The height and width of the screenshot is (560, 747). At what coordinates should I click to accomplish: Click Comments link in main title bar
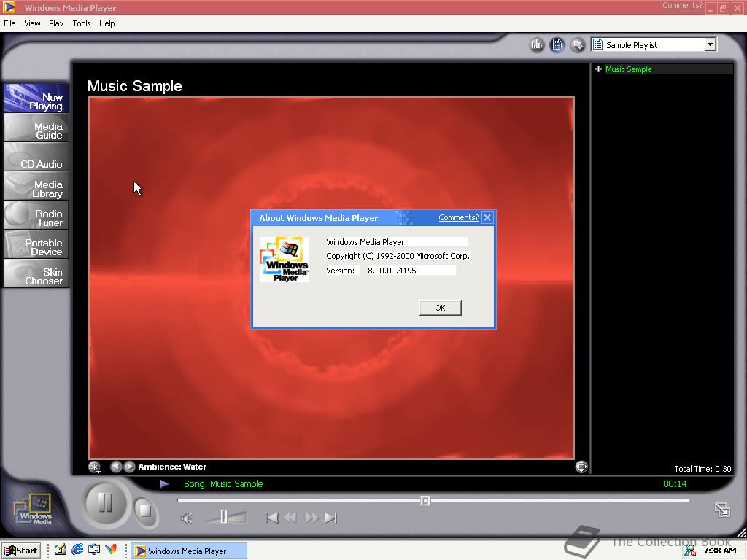click(682, 5)
